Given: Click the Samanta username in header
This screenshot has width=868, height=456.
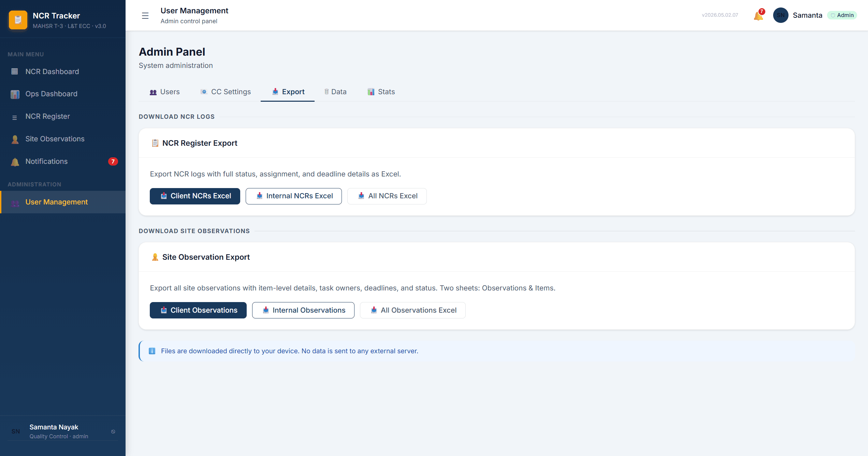Looking at the screenshot, I should pyautogui.click(x=808, y=15).
